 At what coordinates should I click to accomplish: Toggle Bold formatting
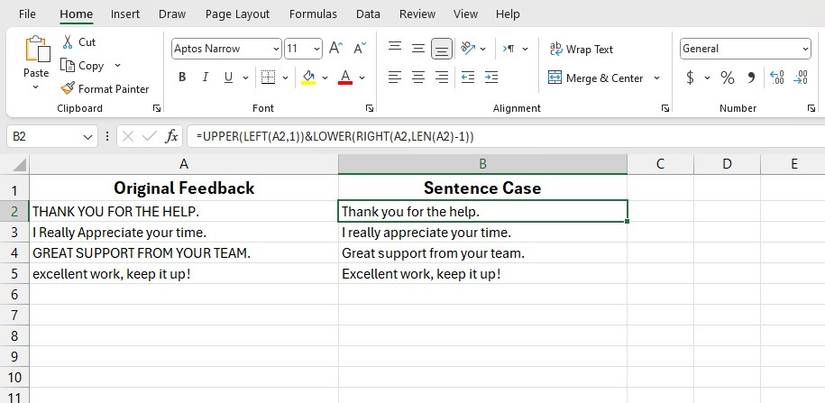tap(182, 78)
